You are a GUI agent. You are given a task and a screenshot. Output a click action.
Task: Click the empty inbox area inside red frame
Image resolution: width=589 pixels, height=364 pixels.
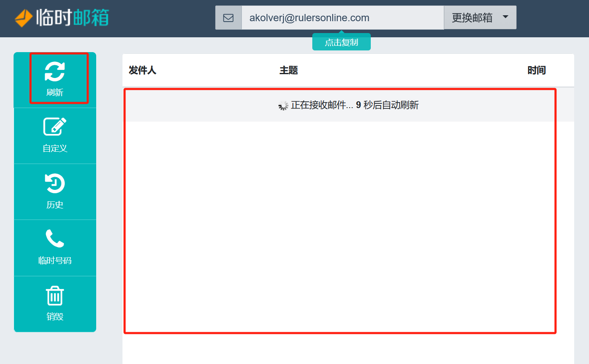339,220
